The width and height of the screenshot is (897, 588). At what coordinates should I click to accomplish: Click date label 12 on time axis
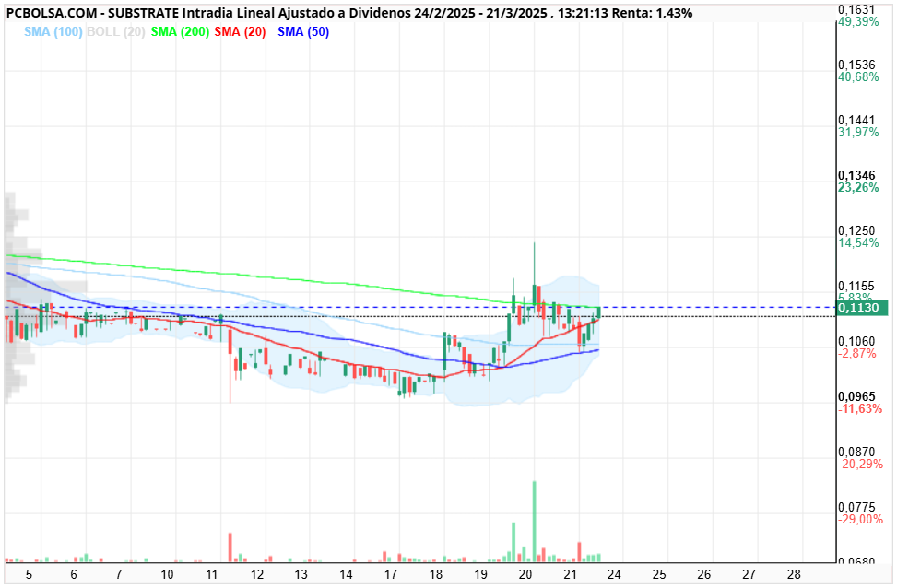tap(257, 575)
